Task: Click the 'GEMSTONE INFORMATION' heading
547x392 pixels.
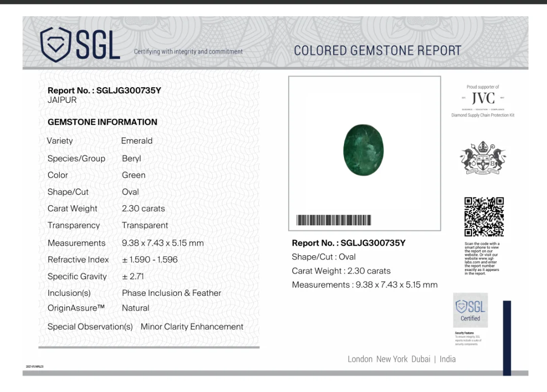Action: click(102, 122)
